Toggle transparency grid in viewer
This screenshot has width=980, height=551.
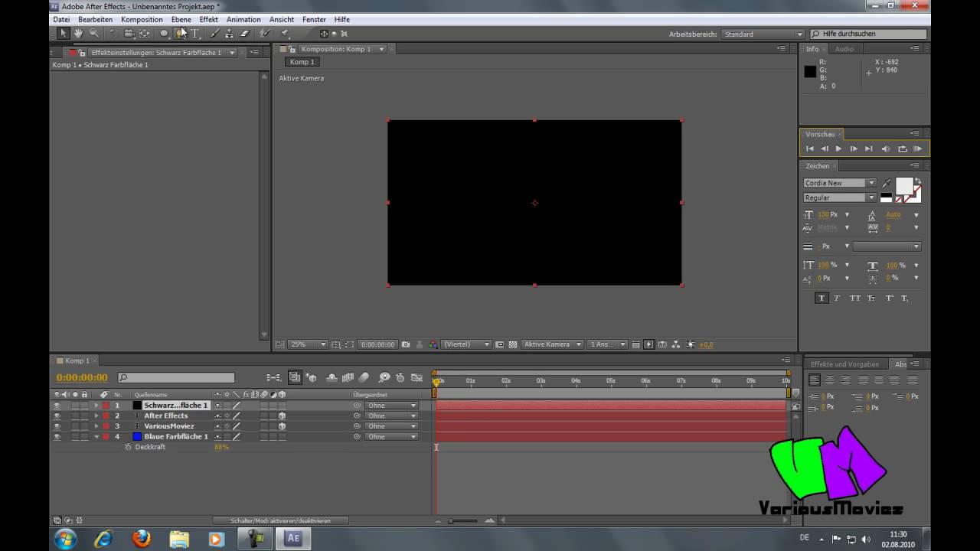tap(513, 344)
